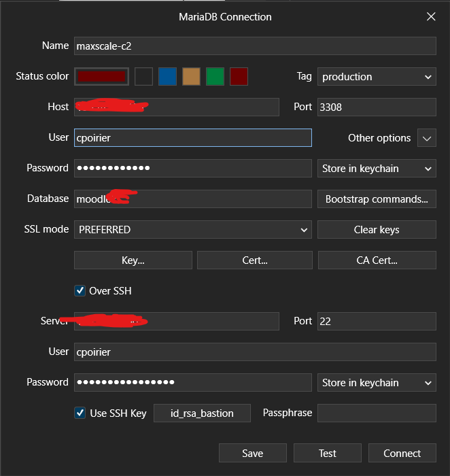
Task: Open the SSL mode dropdown PREFERRED
Action: (193, 230)
